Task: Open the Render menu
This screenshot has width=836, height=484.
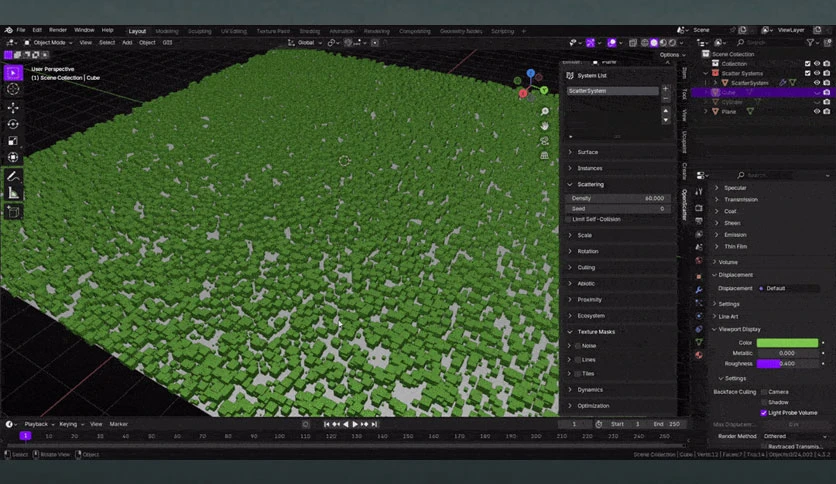Action: point(58,30)
